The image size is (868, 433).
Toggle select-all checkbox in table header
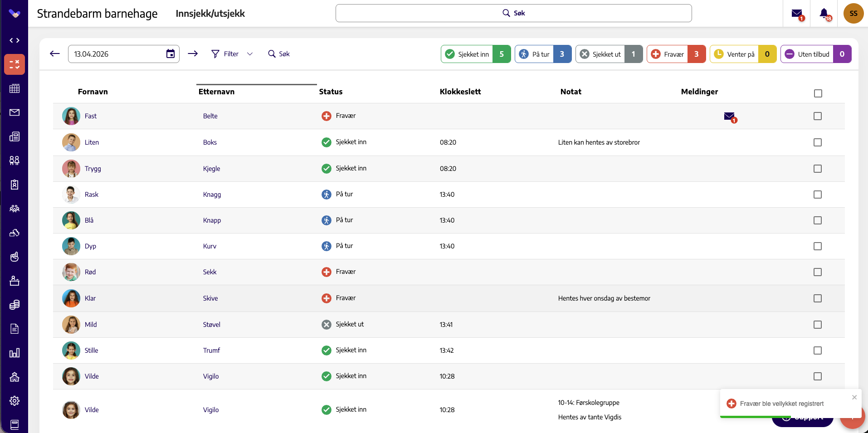coord(818,93)
